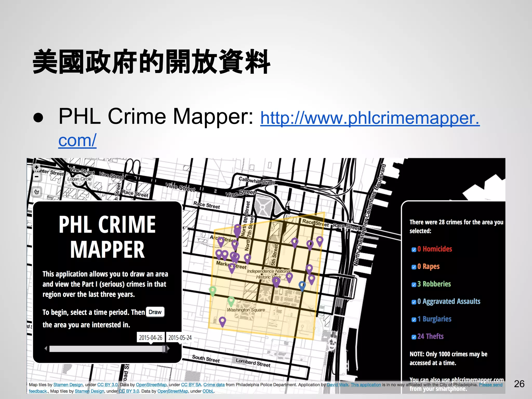Click the 2015-05-24 end date label
This screenshot has width=532, height=399.
pyautogui.click(x=180, y=337)
